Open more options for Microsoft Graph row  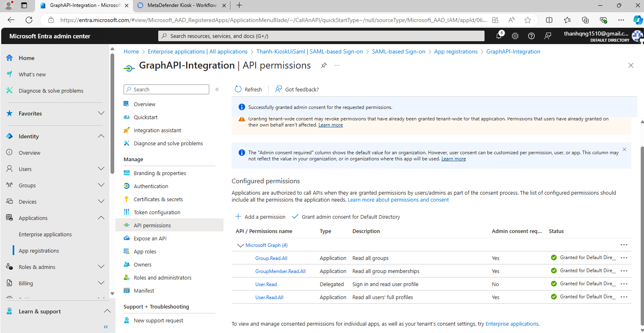(624, 245)
